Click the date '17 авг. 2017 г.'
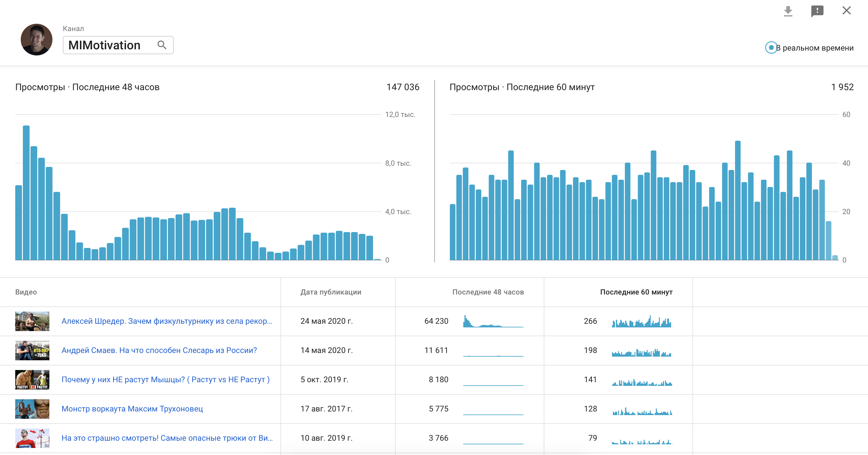This screenshot has width=868, height=455. point(326,408)
